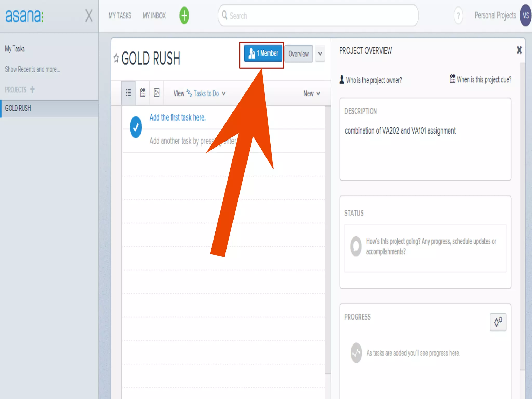
Task: Open the Tasks to Do view dropdown
Action: click(206, 93)
